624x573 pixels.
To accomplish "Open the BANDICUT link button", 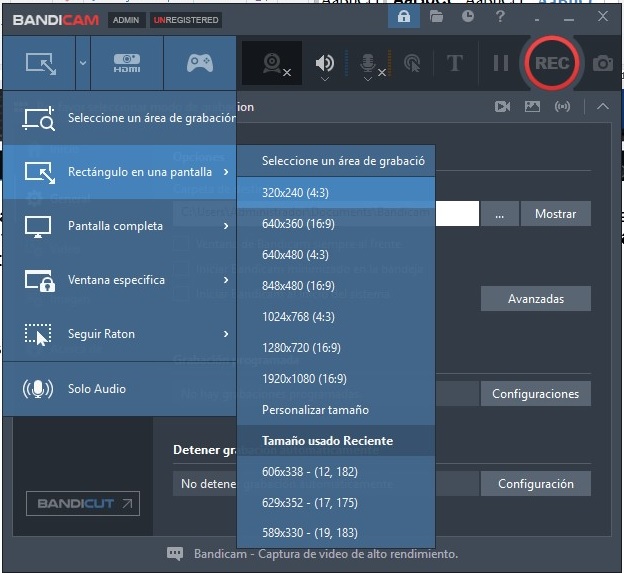I will point(83,503).
